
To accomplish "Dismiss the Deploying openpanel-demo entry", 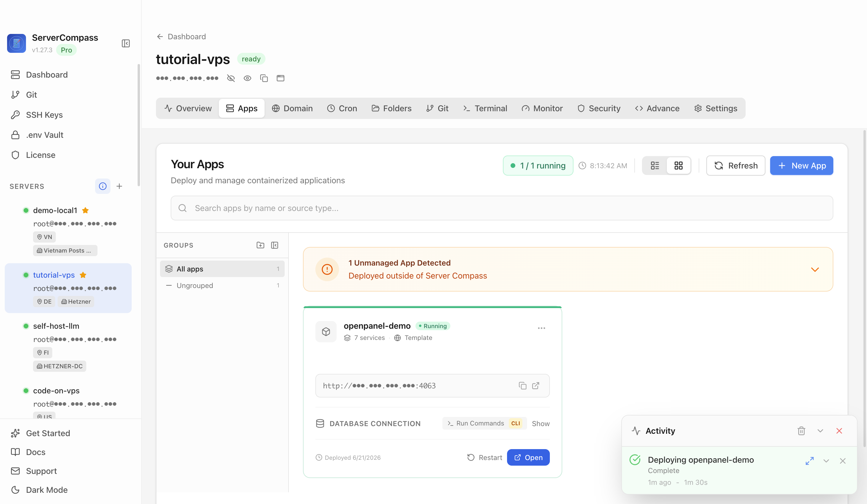I will pos(842,461).
